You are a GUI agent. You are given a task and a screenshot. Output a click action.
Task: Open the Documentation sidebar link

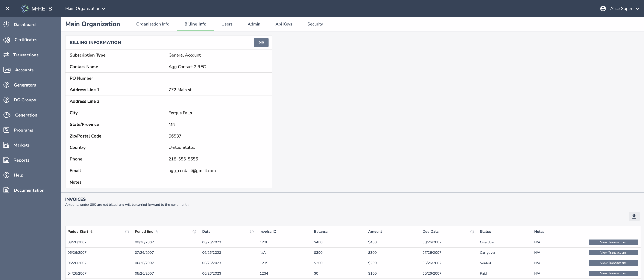(29, 190)
